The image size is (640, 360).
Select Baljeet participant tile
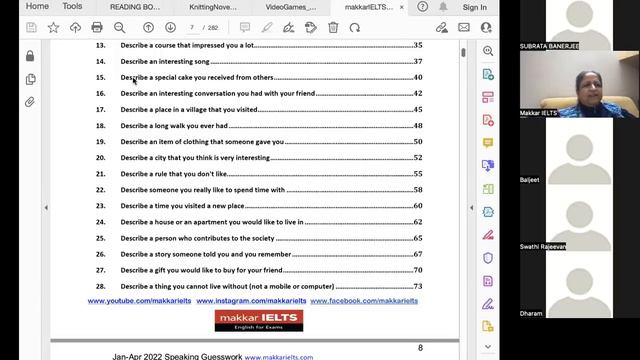click(x=579, y=151)
